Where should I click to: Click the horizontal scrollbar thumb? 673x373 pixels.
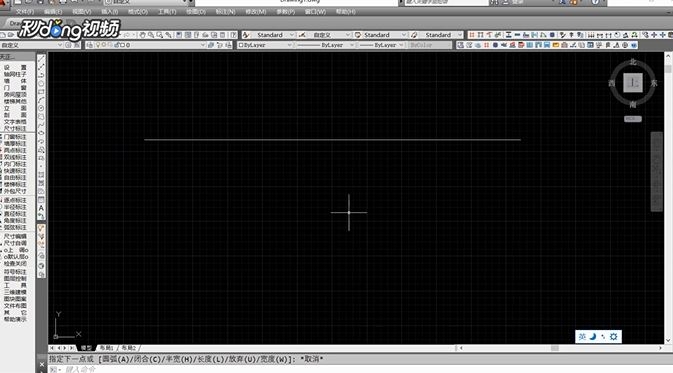click(x=555, y=348)
